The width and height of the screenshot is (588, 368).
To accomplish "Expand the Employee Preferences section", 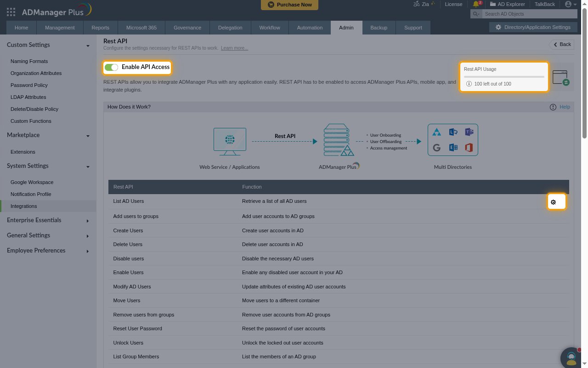I will [88, 251].
